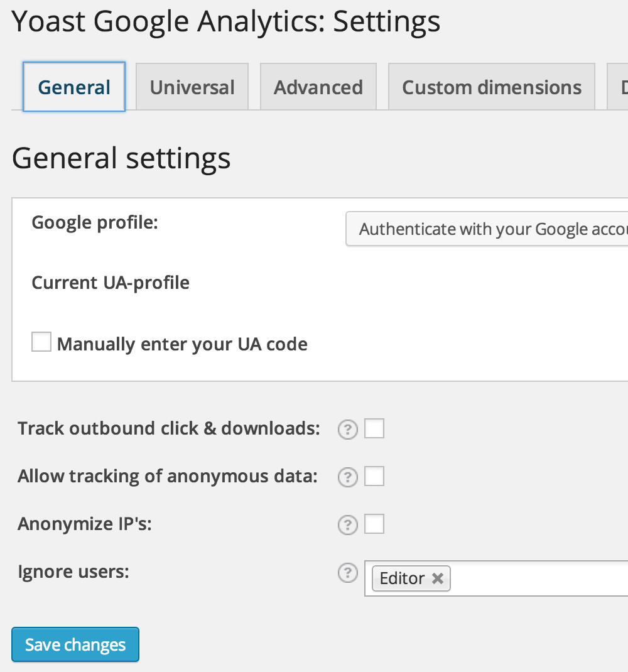The width and height of the screenshot is (628, 672).
Task: Click the Ignore users label
Action: pos(73,572)
